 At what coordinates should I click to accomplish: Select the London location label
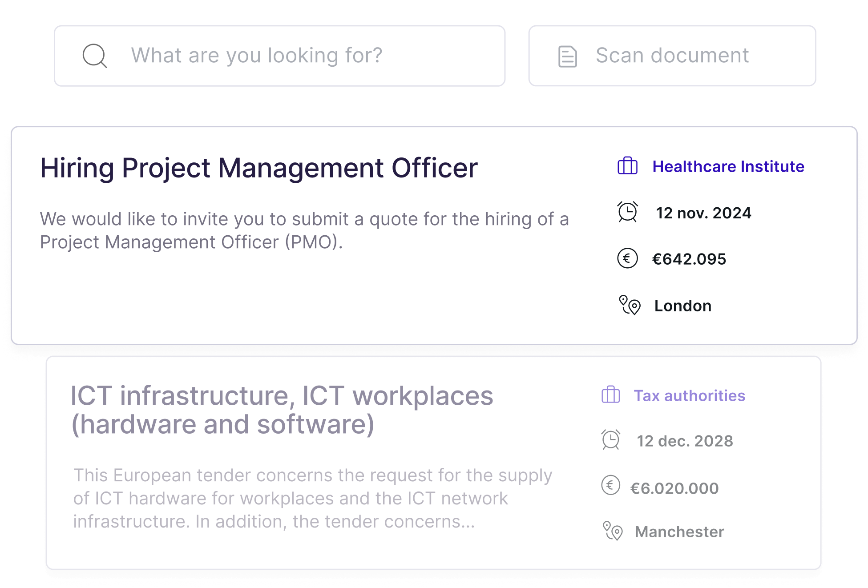[x=682, y=306]
